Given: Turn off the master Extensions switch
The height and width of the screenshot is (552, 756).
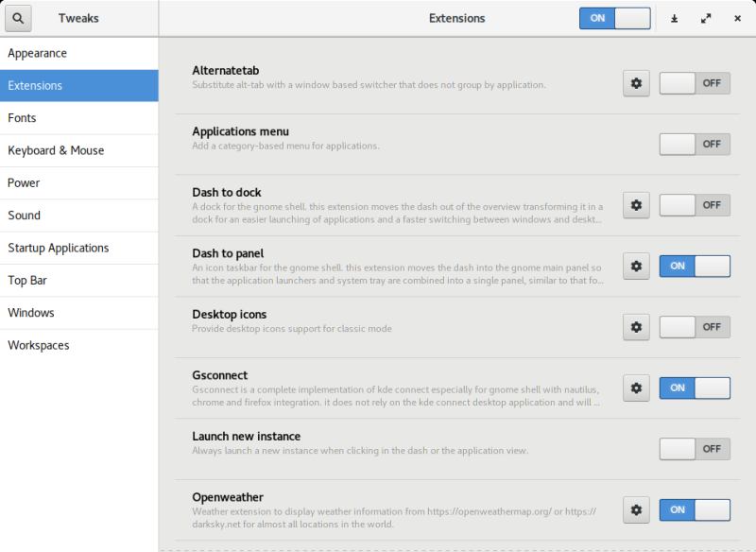Looking at the screenshot, I should pyautogui.click(x=615, y=18).
